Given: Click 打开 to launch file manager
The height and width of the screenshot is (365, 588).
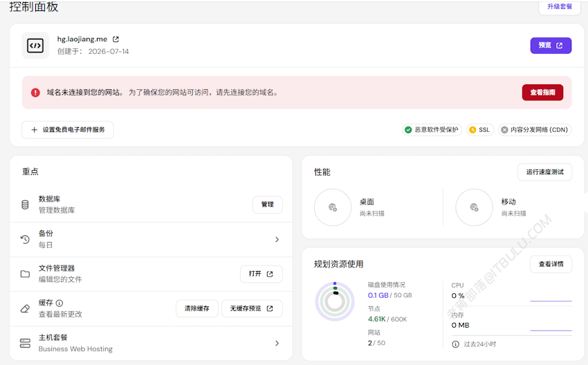Looking at the screenshot, I should click(x=261, y=274).
